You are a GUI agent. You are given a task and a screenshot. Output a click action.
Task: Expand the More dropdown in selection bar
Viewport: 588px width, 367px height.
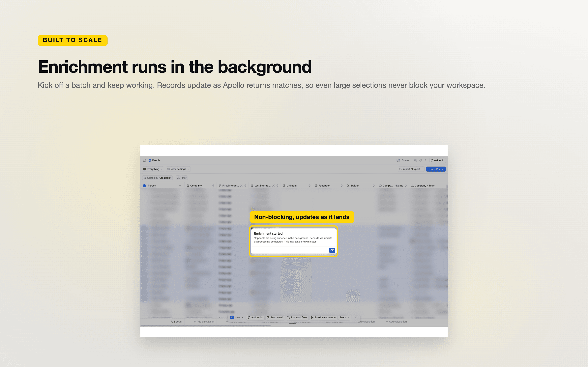[x=344, y=317]
